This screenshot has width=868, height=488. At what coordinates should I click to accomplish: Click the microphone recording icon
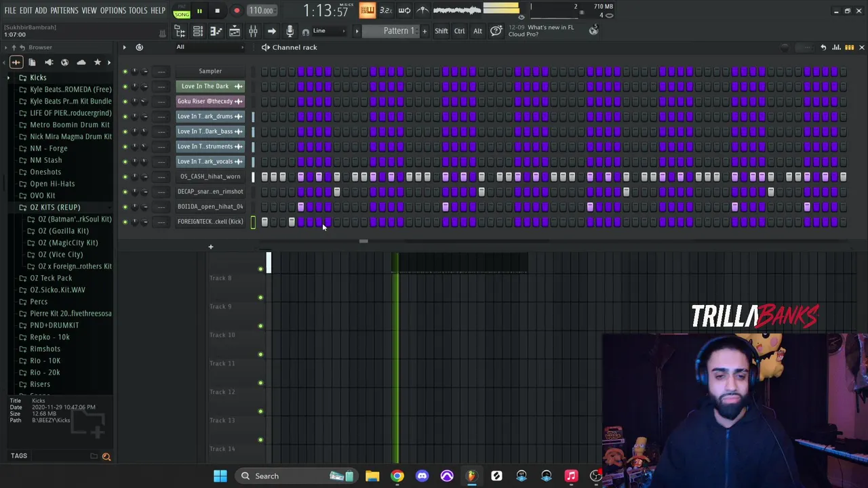point(290,31)
